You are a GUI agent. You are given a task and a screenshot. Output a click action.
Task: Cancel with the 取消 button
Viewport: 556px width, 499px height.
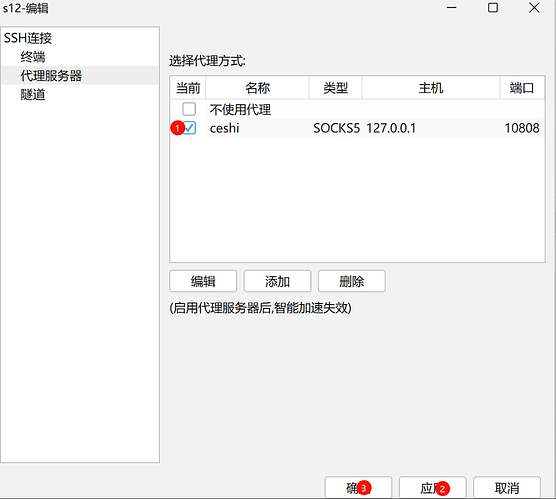pyautogui.click(x=507, y=488)
